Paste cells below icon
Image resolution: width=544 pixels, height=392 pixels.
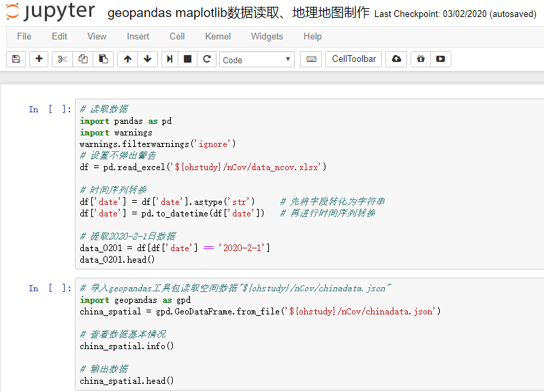point(103,59)
